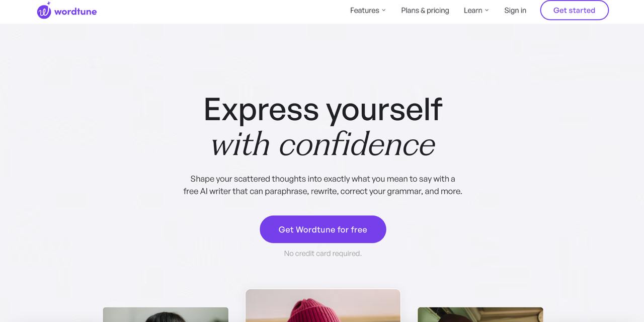Click the wordtune wordmark text

coord(75,11)
